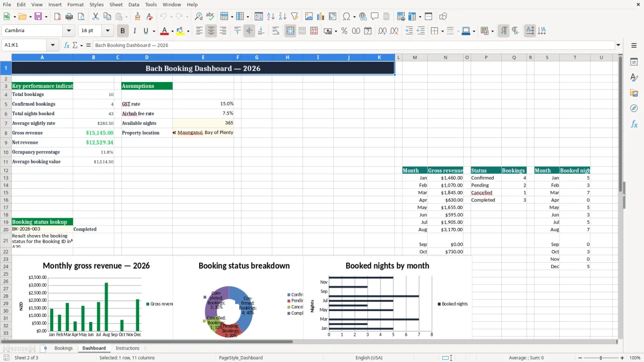Screen dimensions: 644x362
Task: Click Increase Indent icon
Action: click(x=409, y=31)
